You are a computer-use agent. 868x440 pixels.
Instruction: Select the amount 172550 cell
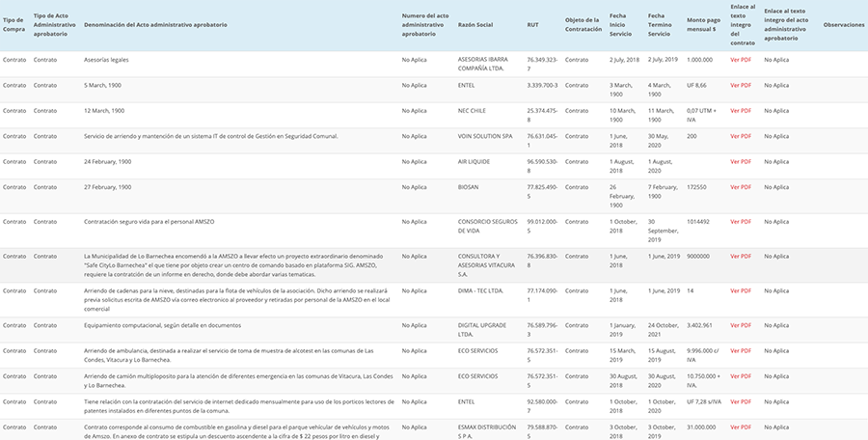tap(695, 187)
